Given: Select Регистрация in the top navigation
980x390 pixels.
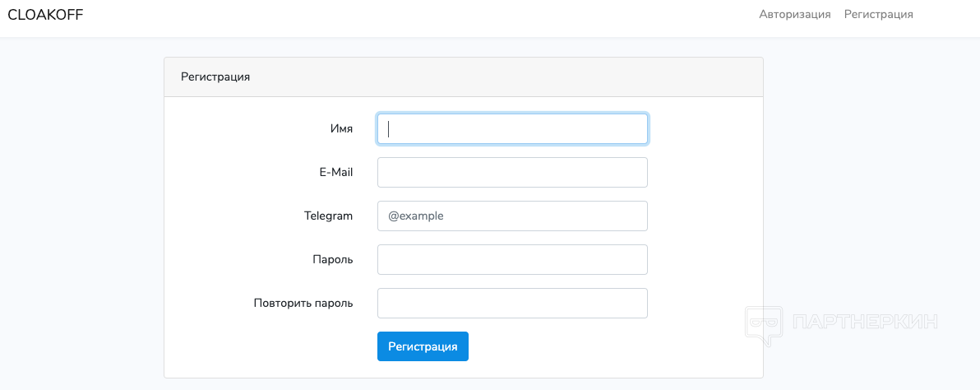Looking at the screenshot, I should [878, 15].
